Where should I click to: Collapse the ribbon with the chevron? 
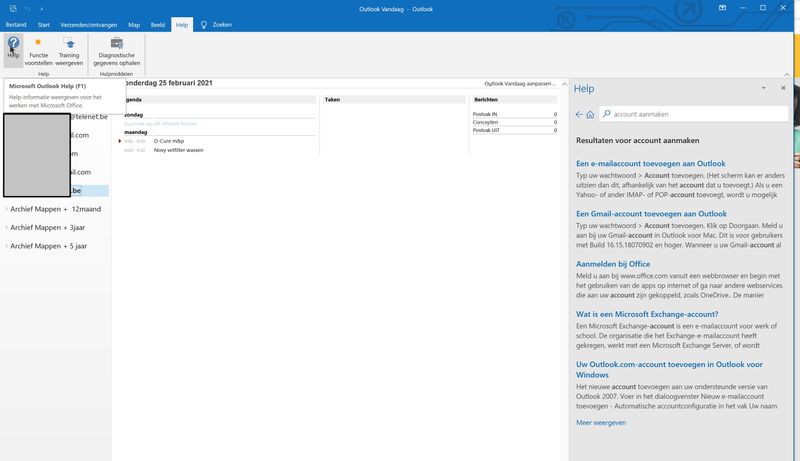(787, 74)
